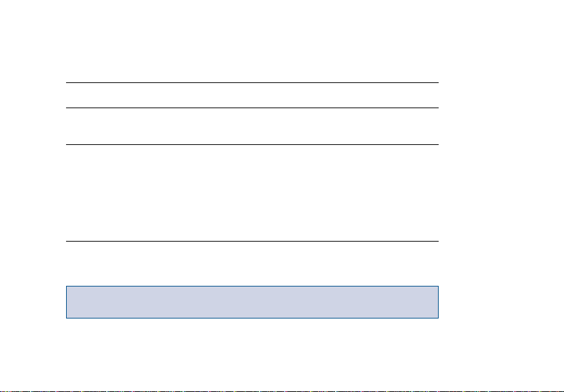Screen dimensions: 564x392
Task: Click the white margin left of the blue box
Action: click(x=33, y=302)
